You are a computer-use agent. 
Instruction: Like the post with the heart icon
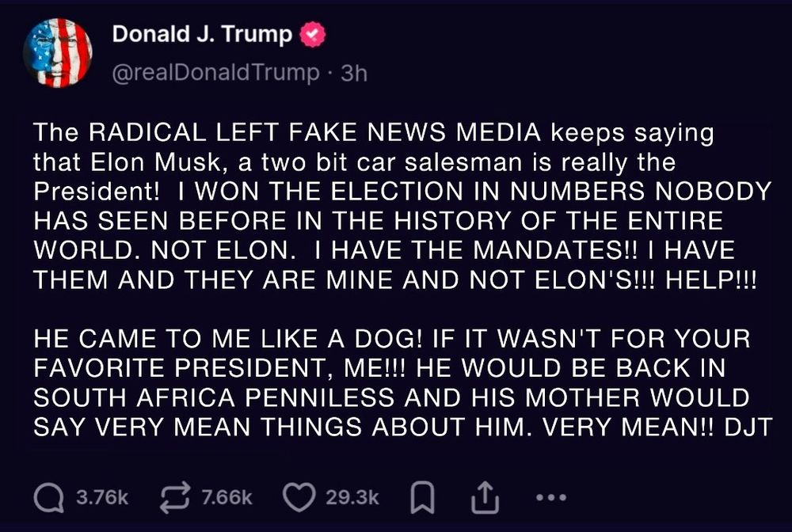point(299,496)
